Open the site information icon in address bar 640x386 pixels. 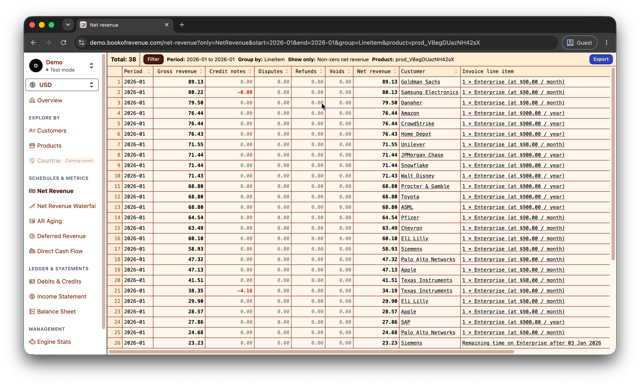click(81, 42)
